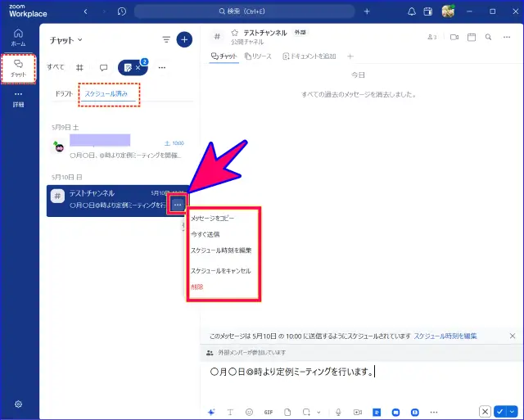Choose スケジュールをキャンセル from the menu
This screenshot has height=420, width=524.
tap(220, 271)
